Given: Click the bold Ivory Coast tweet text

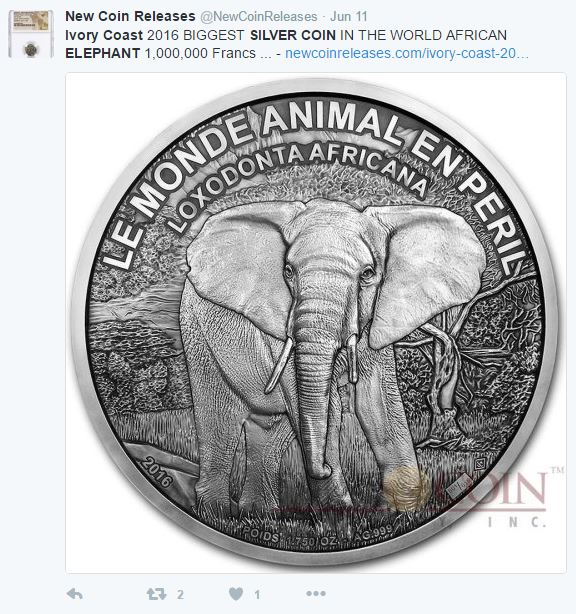Looking at the screenshot, I should (104, 35).
